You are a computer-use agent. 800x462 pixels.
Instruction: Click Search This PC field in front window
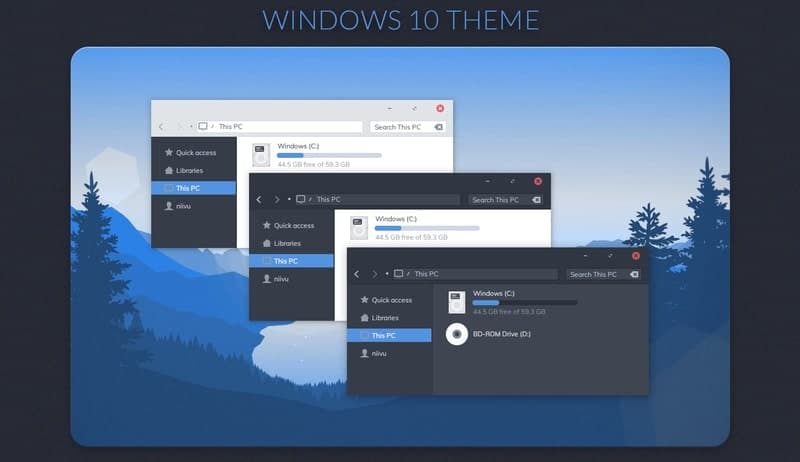tap(604, 274)
